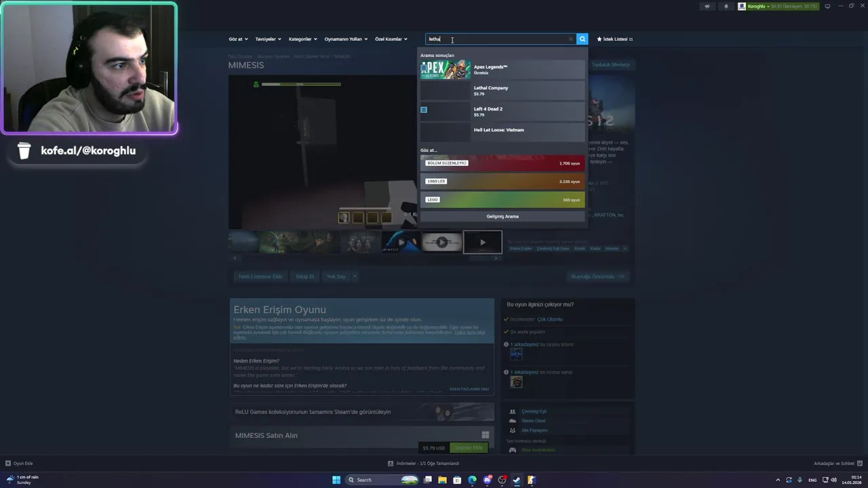This screenshot has width=868, height=488.
Task: Open İndirmeler downloads status
Action: 424,464
